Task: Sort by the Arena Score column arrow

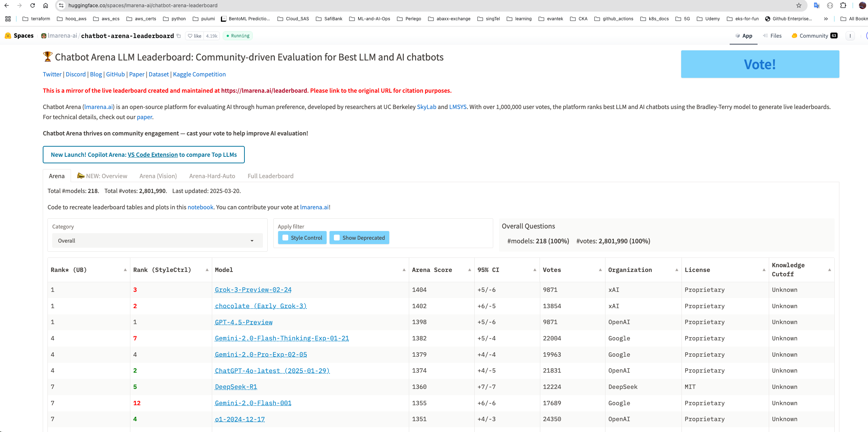Action: click(x=470, y=270)
